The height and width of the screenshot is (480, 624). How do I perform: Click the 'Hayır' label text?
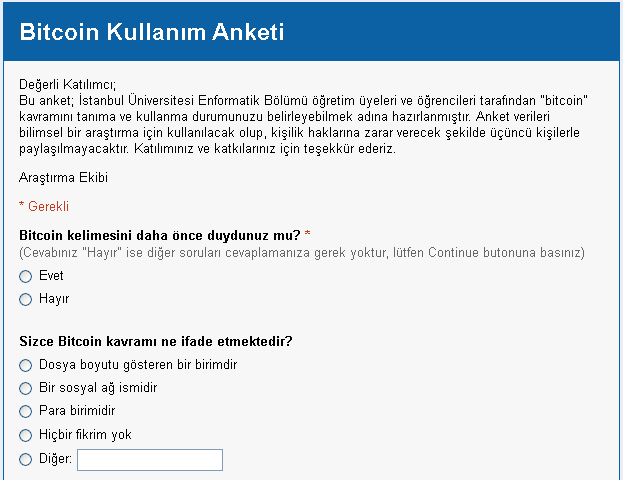[54, 299]
